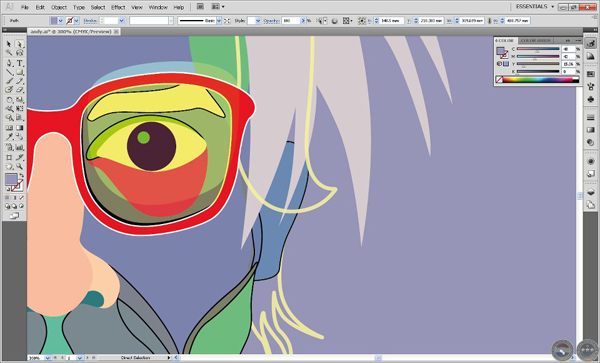This screenshot has height=363, width=600.
Task: Select the Selection tool (black arrow)
Action: (9, 44)
